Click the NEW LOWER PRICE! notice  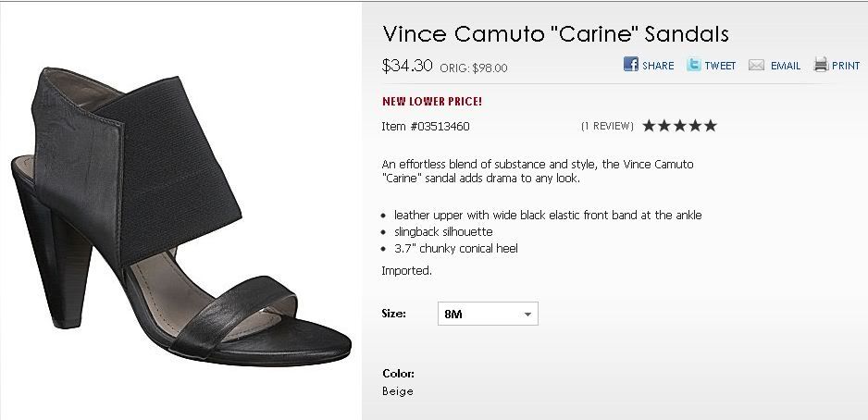click(x=432, y=101)
